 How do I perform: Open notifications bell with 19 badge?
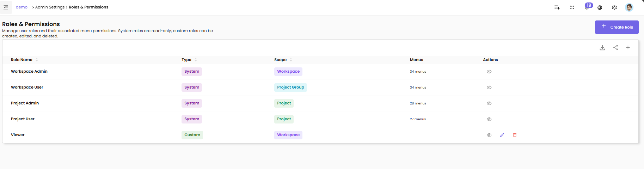click(x=587, y=7)
